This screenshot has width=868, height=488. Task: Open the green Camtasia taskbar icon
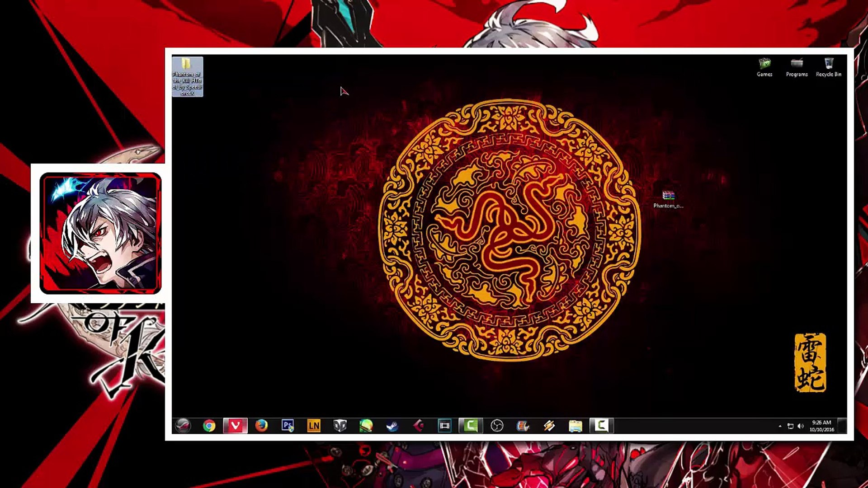pyautogui.click(x=471, y=426)
